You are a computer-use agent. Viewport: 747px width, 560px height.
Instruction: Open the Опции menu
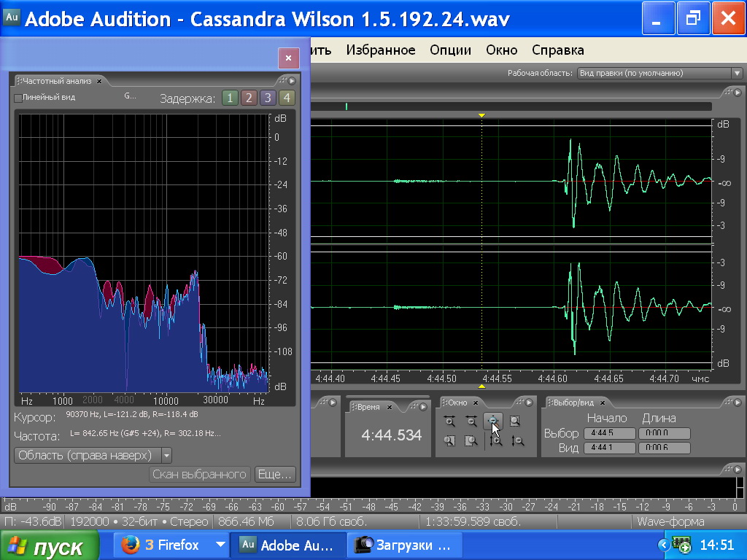click(450, 50)
